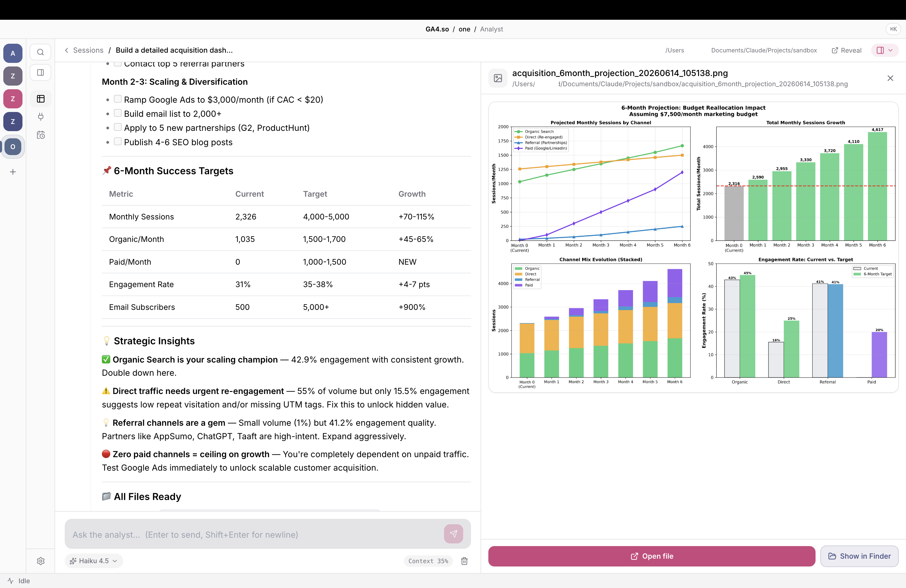Screen dimensions: 906x588
Task: Click the 'Growth' column header
Action: (x=412, y=194)
